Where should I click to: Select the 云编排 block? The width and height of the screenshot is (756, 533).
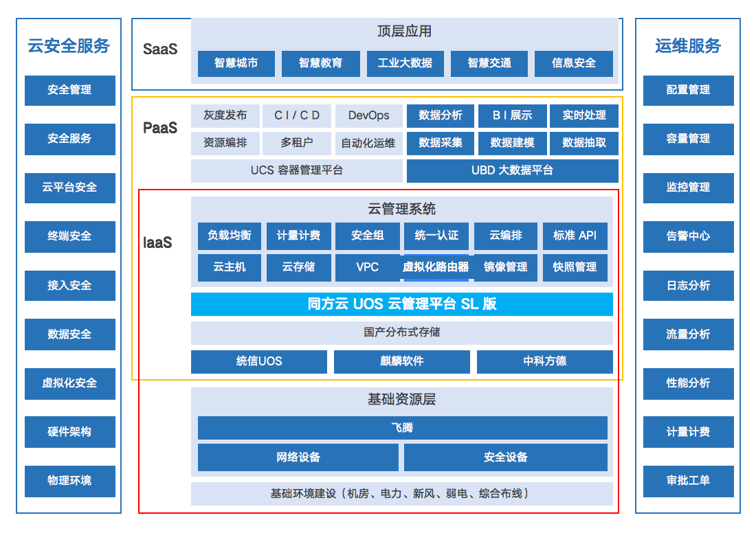[x=506, y=236]
